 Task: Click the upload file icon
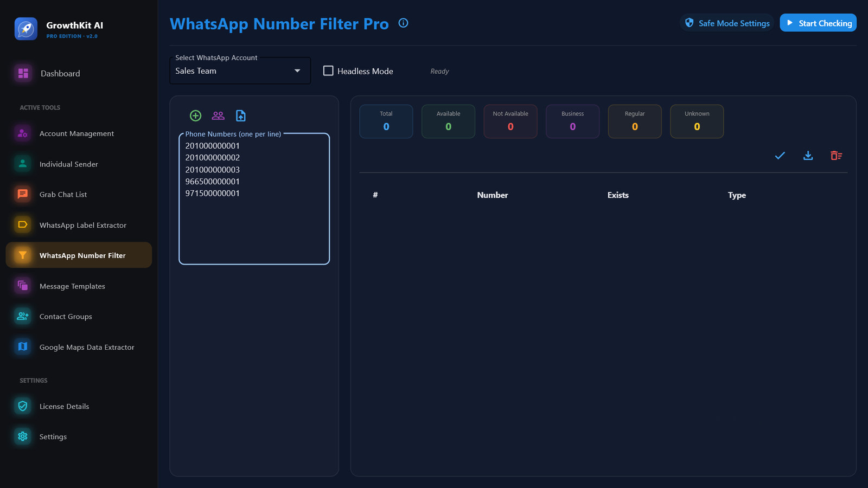point(241,115)
